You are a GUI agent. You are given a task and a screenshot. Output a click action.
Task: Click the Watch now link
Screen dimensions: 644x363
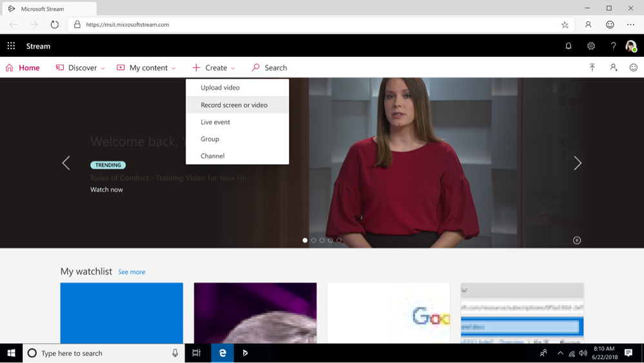[x=106, y=189]
